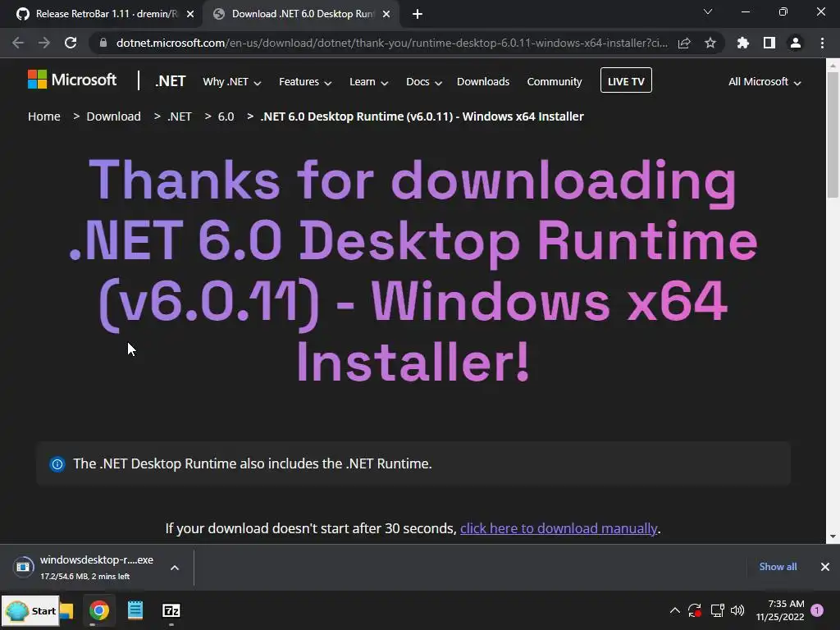This screenshot has height=630, width=840.
Task: Expand the Why .NET menu
Action: coord(232,82)
